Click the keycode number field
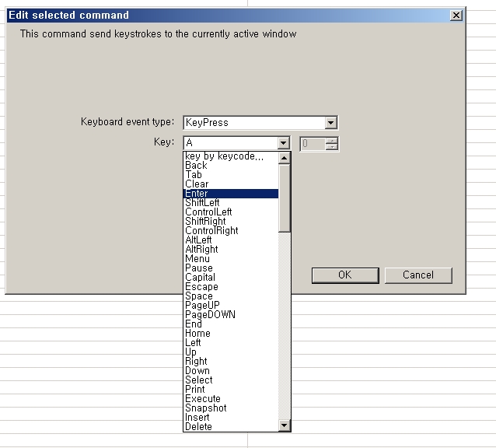 pos(313,144)
